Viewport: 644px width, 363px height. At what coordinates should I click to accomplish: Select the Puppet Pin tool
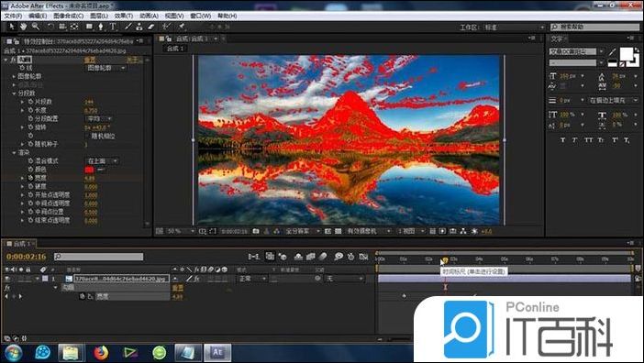(181, 27)
